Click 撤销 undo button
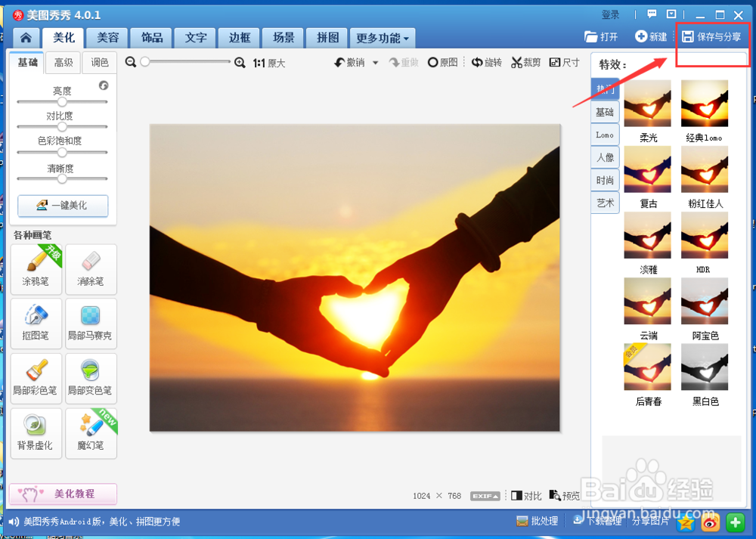756x539 pixels. pos(350,62)
